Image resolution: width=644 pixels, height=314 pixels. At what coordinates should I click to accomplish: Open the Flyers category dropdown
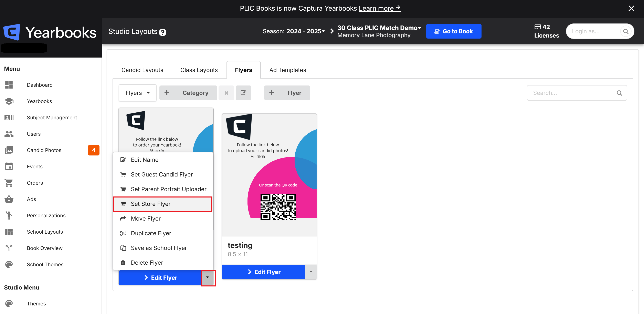point(137,93)
